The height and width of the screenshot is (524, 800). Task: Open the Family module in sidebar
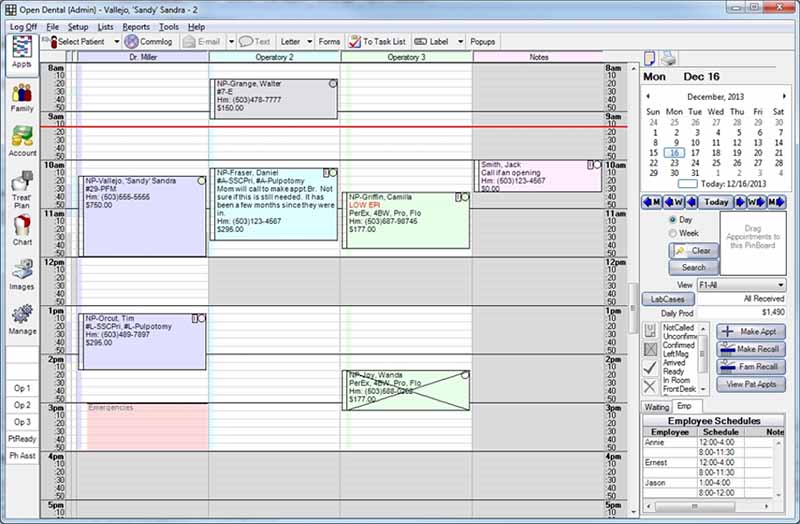click(x=21, y=98)
